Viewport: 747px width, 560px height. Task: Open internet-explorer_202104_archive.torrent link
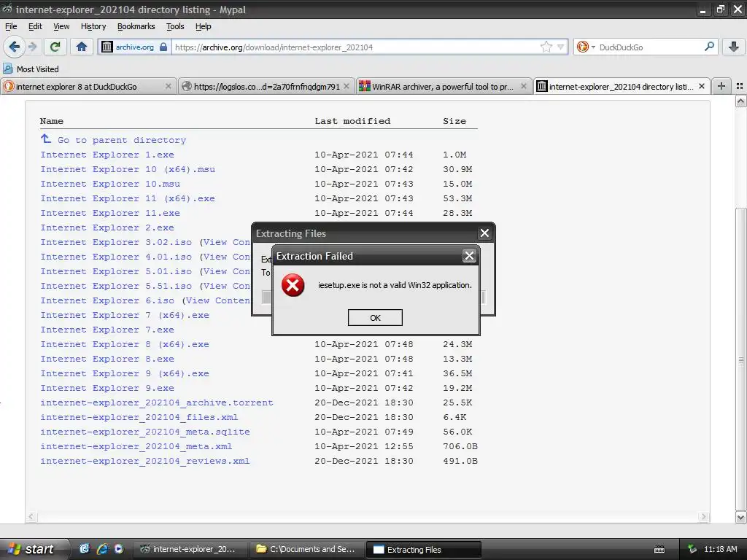tap(157, 402)
